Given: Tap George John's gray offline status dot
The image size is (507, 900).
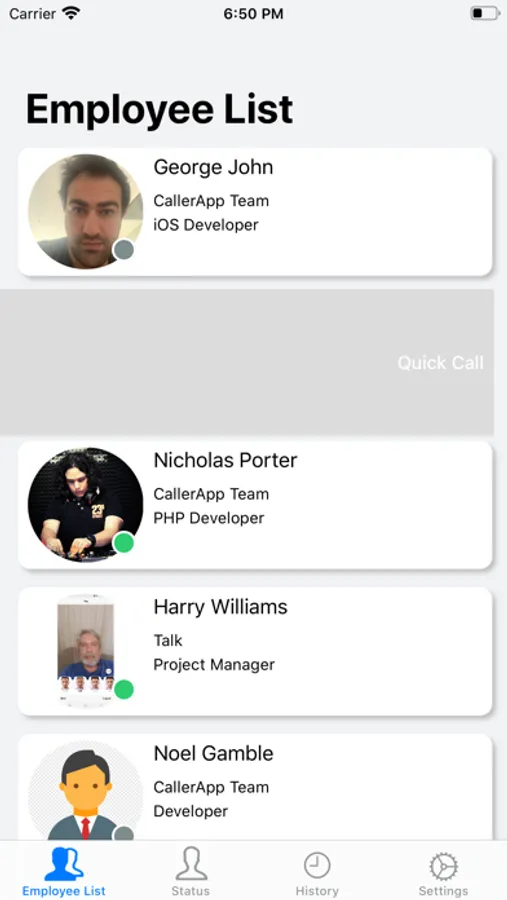Looking at the screenshot, I should (x=124, y=250).
